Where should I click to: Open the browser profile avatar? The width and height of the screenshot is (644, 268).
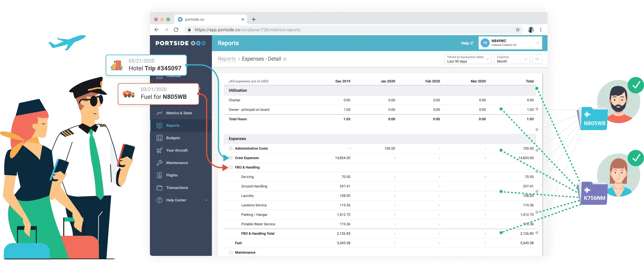point(531,30)
